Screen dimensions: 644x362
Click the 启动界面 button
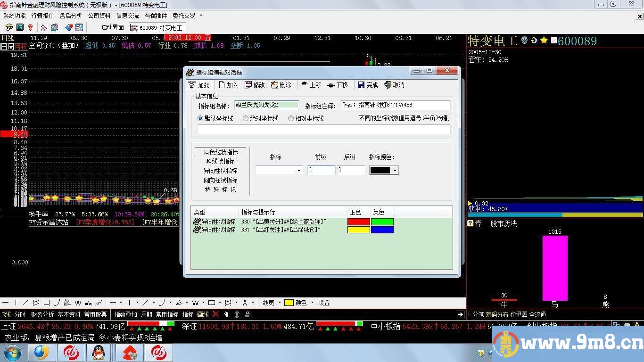coord(112,27)
